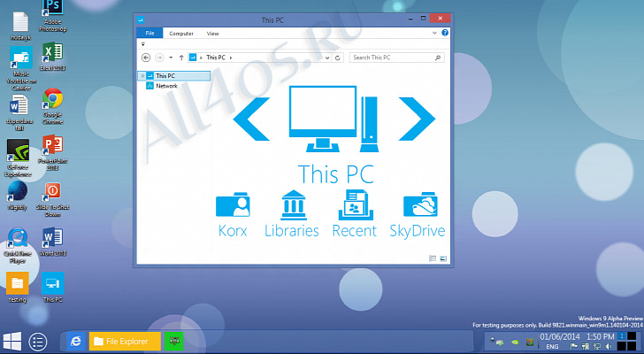Select the PowerPoint 2013 desktop shortcut

tap(52, 152)
